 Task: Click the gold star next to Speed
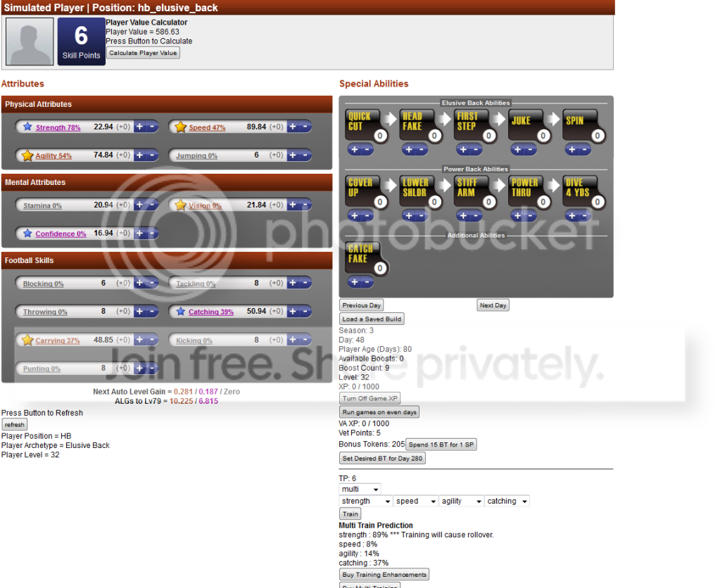tap(180, 127)
